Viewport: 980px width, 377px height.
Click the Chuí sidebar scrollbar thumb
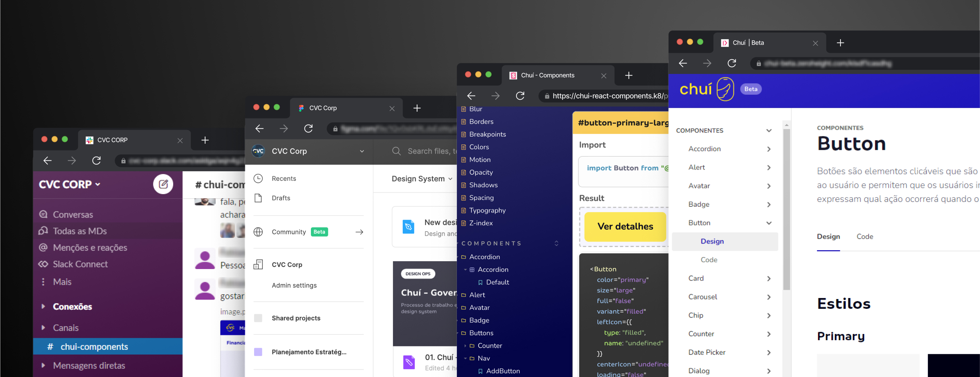786,209
